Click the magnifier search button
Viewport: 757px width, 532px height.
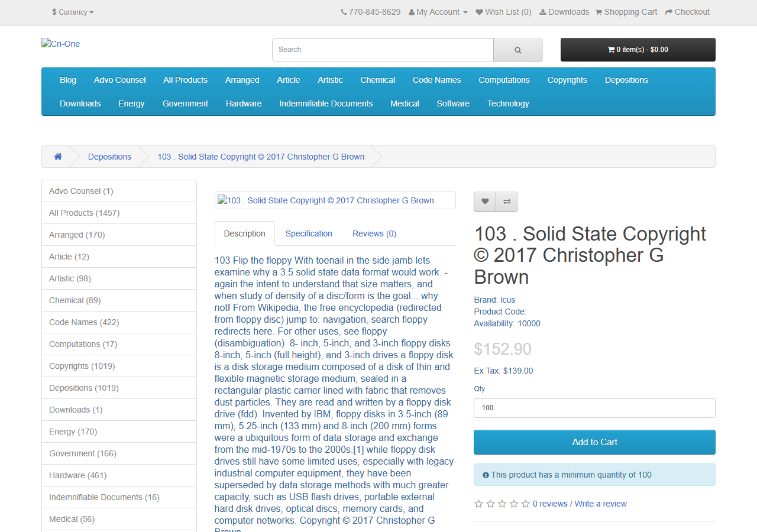518,50
